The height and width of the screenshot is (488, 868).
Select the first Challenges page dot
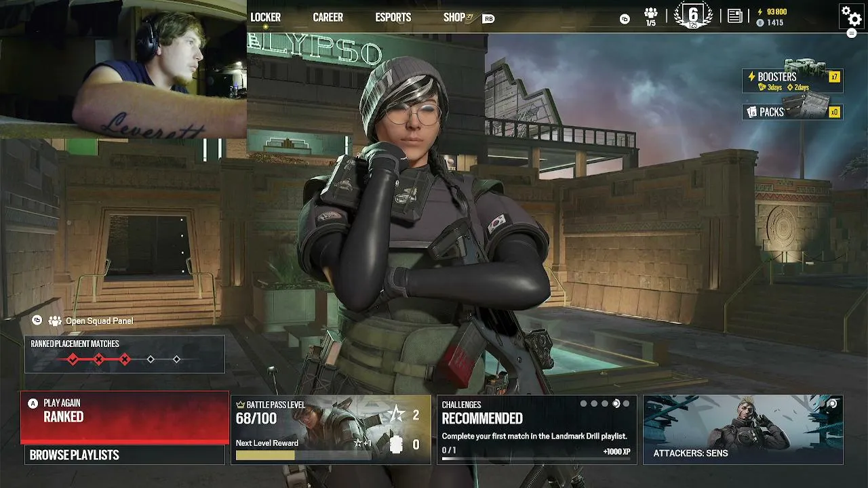click(x=583, y=404)
